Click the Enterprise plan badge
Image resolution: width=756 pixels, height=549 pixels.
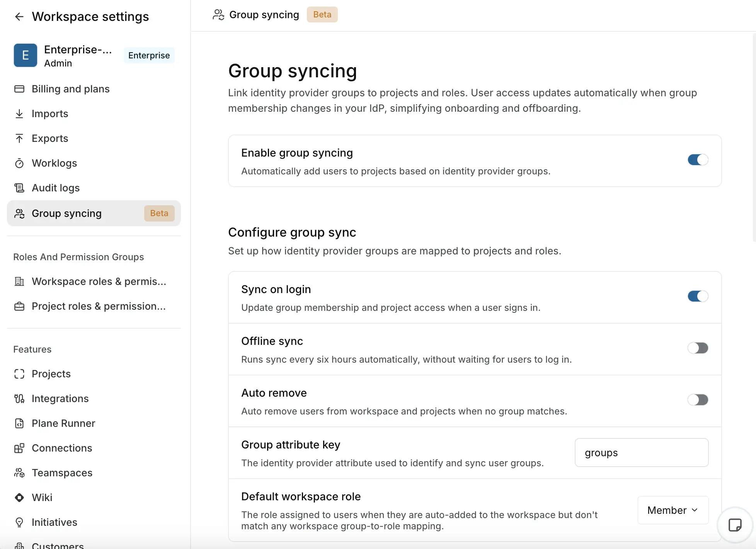click(149, 55)
